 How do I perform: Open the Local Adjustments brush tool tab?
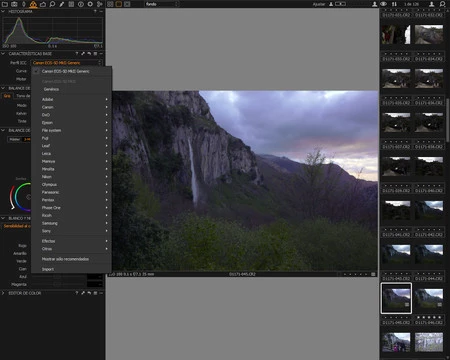(62, 4)
